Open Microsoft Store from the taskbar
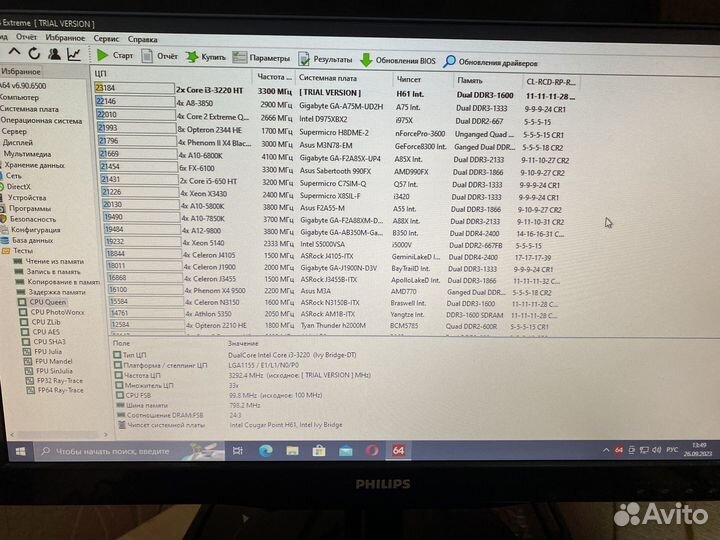The width and height of the screenshot is (720, 540). (x=319, y=451)
